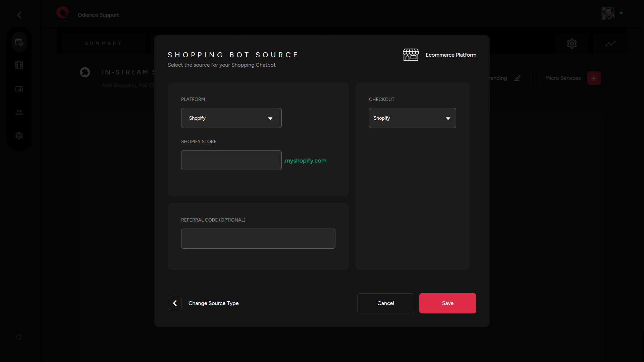Open the analytics trend line icon
The image size is (644, 362).
pyautogui.click(x=610, y=44)
